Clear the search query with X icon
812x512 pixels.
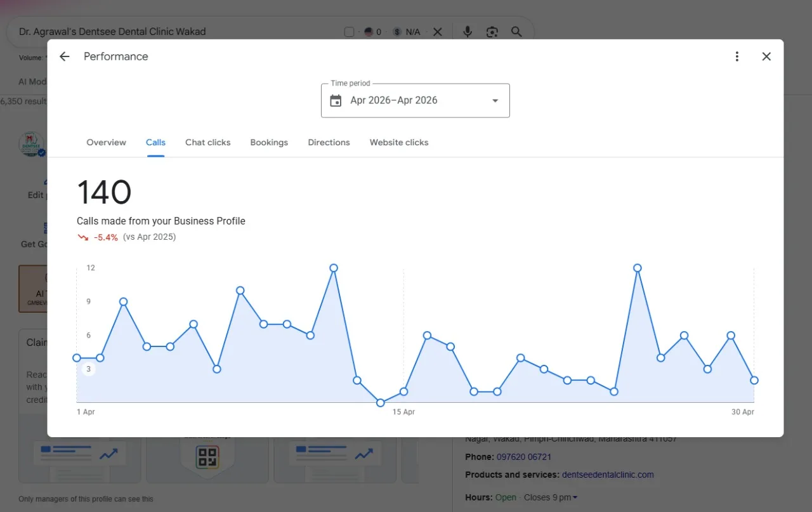(x=437, y=32)
